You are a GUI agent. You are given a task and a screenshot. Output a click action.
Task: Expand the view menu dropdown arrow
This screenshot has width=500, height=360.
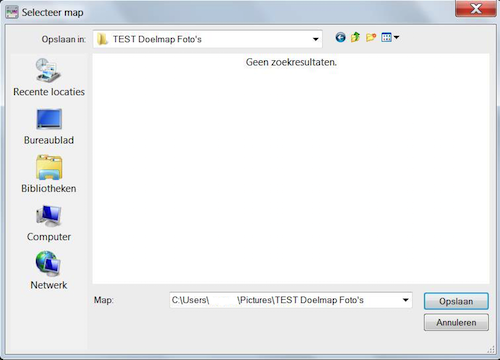click(x=396, y=37)
